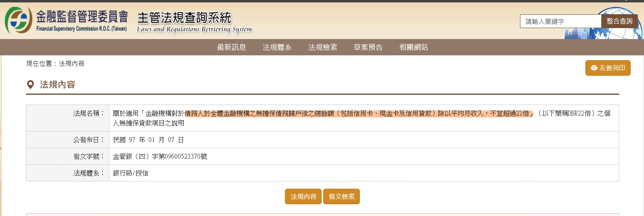Click the 現在位置：法規內容 breadcrumb
The image size is (644, 216).
(x=55, y=63)
